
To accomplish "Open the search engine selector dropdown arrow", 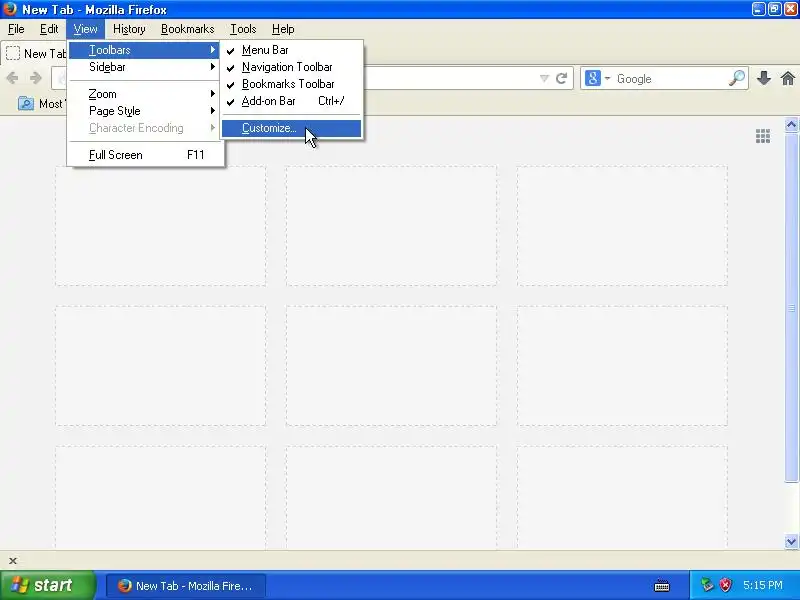I will [x=607, y=79].
